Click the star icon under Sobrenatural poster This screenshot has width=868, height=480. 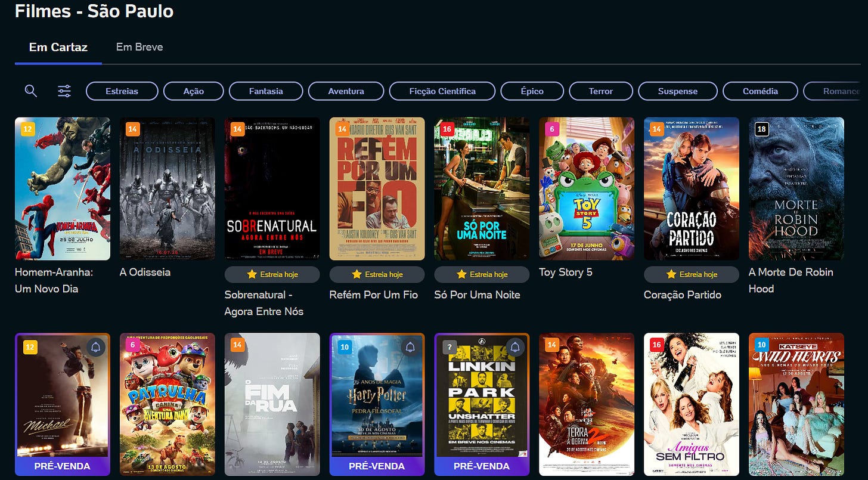point(252,274)
